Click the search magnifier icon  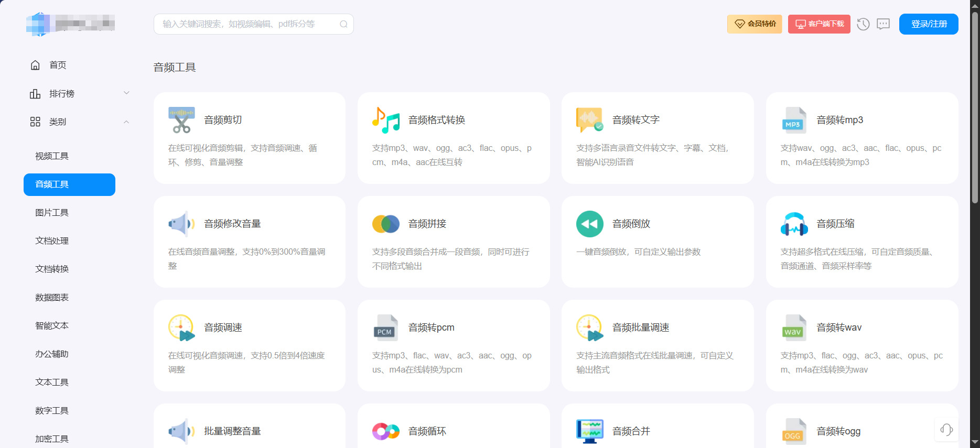(x=343, y=24)
